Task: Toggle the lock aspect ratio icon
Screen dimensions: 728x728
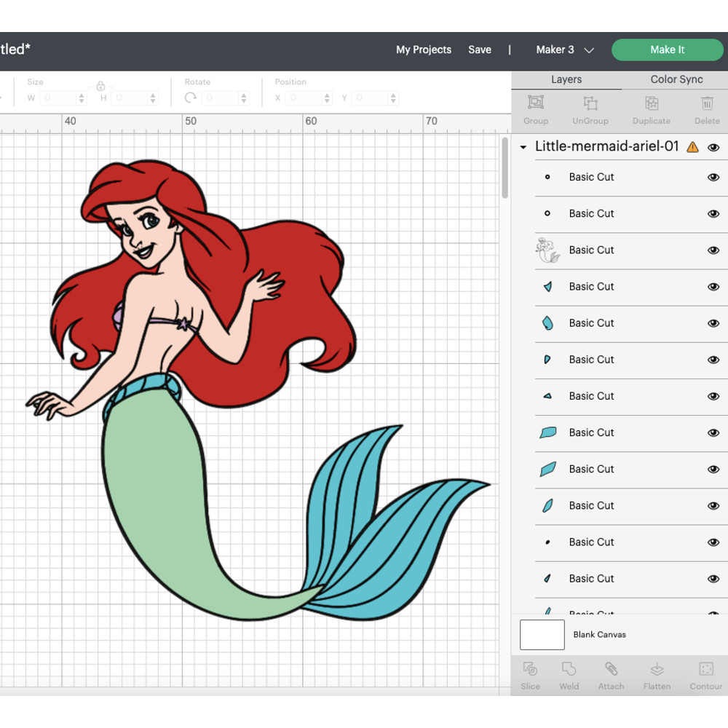Action: click(x=101, y=86)
